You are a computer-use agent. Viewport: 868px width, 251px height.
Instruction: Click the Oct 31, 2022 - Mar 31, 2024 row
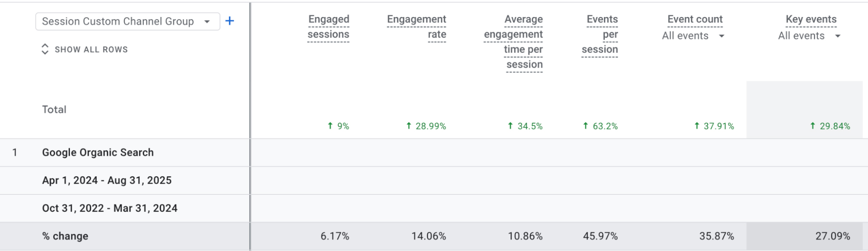(110, 208)
